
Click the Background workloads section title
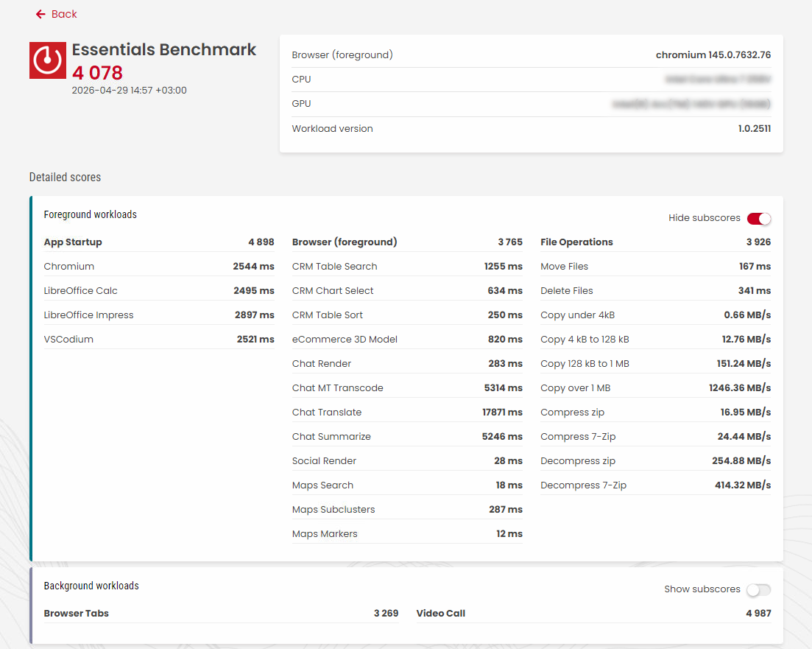pyautogui.click(x=91, y=586)
